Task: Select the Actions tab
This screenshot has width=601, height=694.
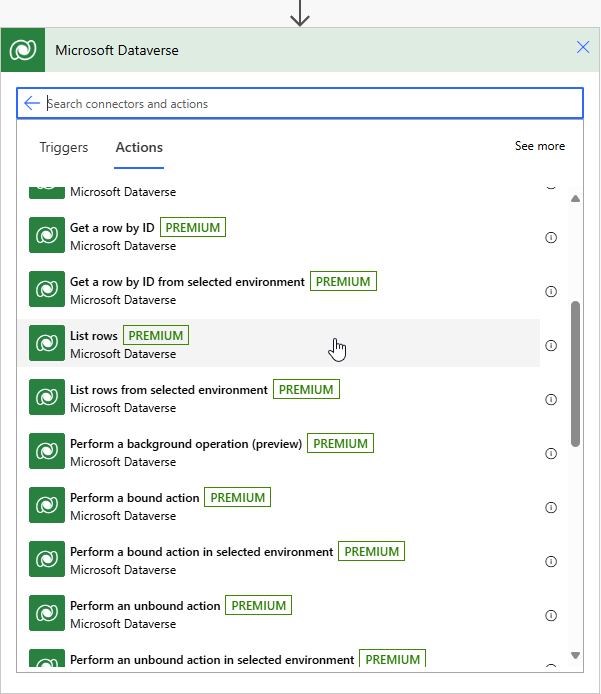Action: tap(139, 147)
